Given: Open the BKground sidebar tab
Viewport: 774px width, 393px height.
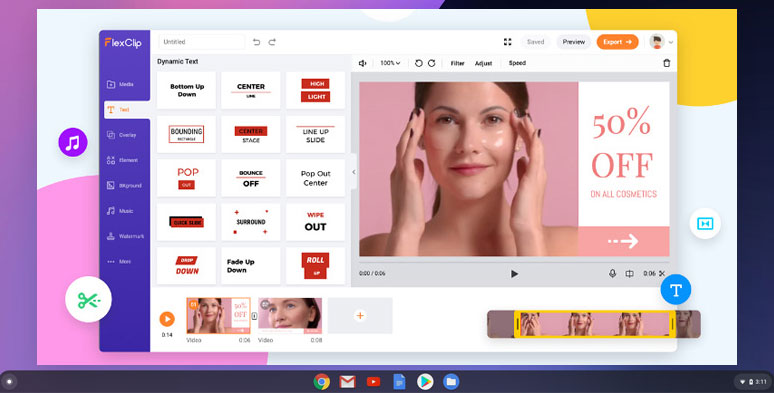Looking at the screenshot, I should tap(124, 186).
